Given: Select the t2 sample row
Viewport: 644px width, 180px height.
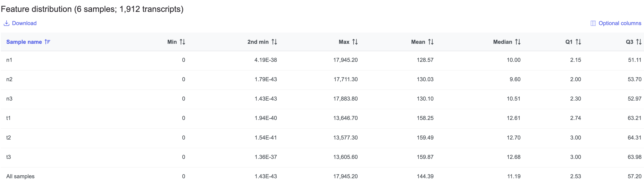Looking at the screenshot, I should click(x=9, y=137).
